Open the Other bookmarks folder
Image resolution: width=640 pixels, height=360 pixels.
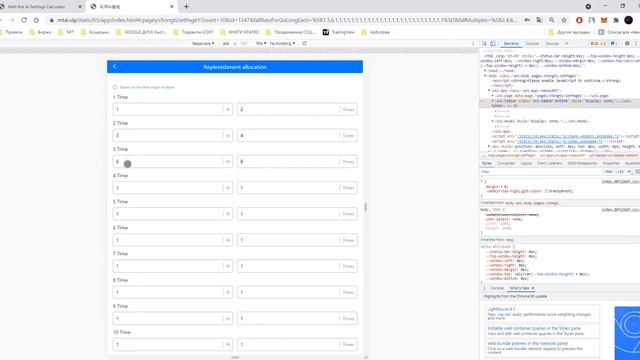click(x=569, y=32)
